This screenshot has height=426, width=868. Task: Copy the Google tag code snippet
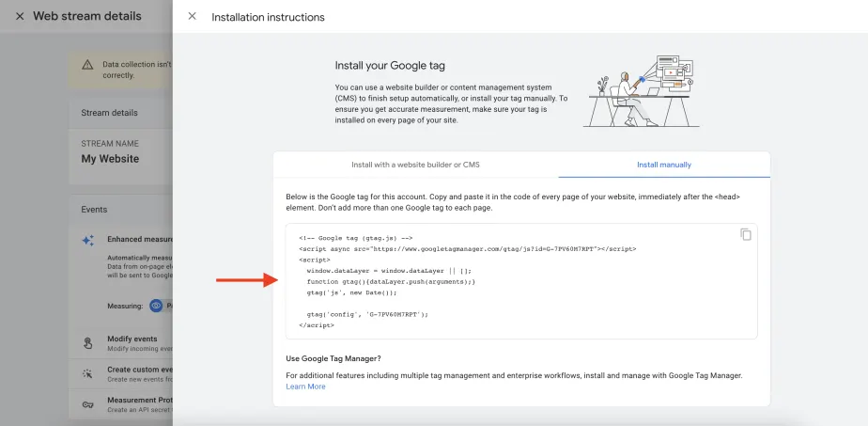tap(746, 234)
